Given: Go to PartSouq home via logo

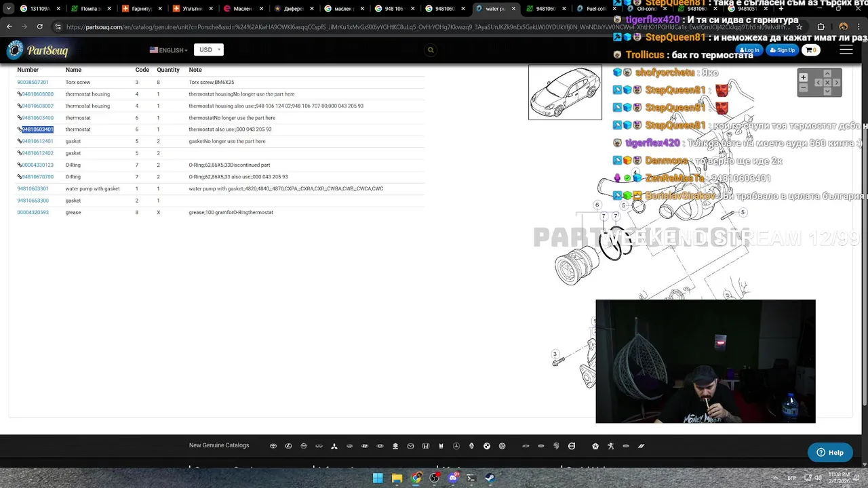Looking at the screenshot, I should (x=38, y=50).
